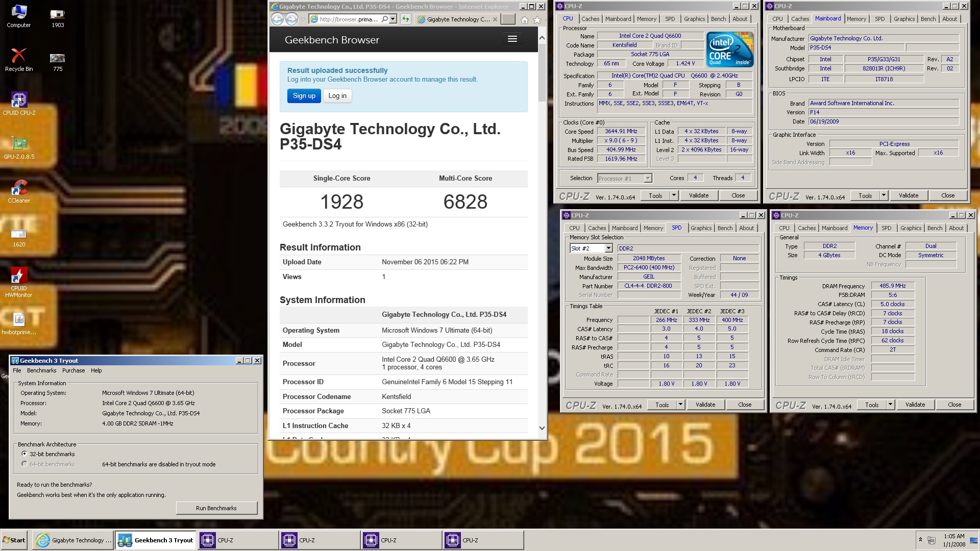The width and height of the screenshot is (980, 551).
Task: Open Tools dropdown arrow in Memory window
Action: [890, 405]
